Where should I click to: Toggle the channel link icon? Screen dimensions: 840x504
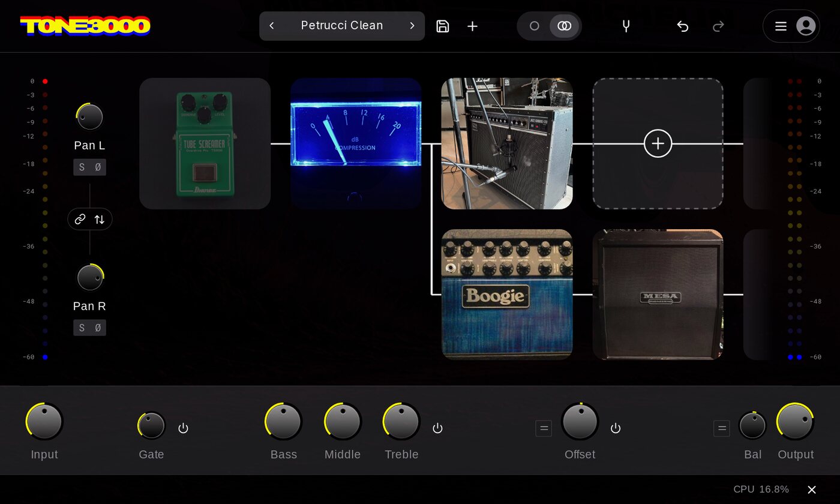click(80, 219)
